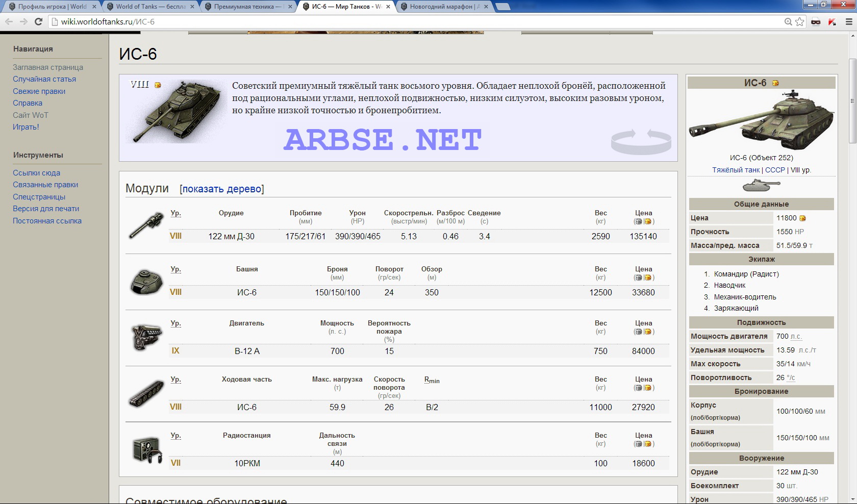Image resolution: width=857 pixels, height=504 pixels.
Task: Click the 122 мм Д-30 gun module icon
Action: coord(146,225)
